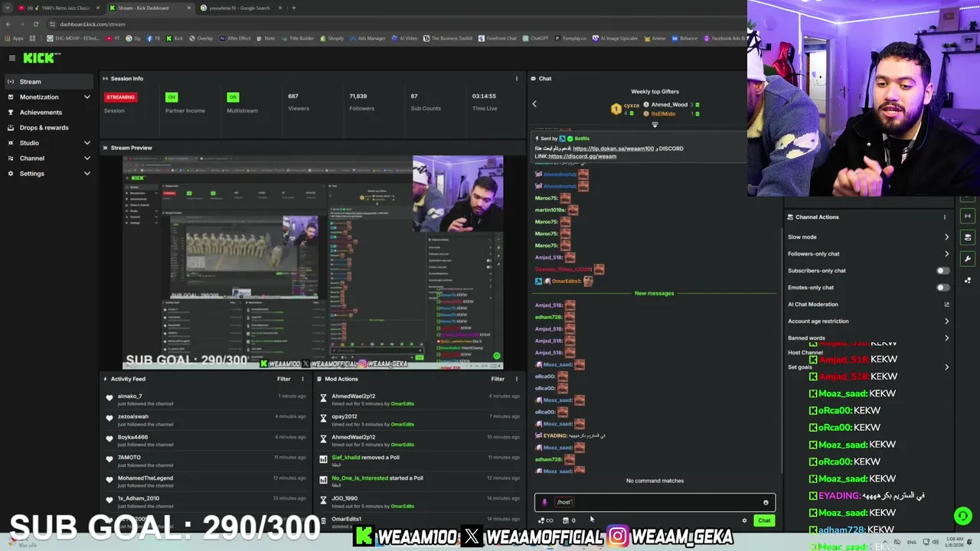Viewport: 980px width, 551px height.
Task: Open Mod Actions Filter
Action: tap(498, 379)
